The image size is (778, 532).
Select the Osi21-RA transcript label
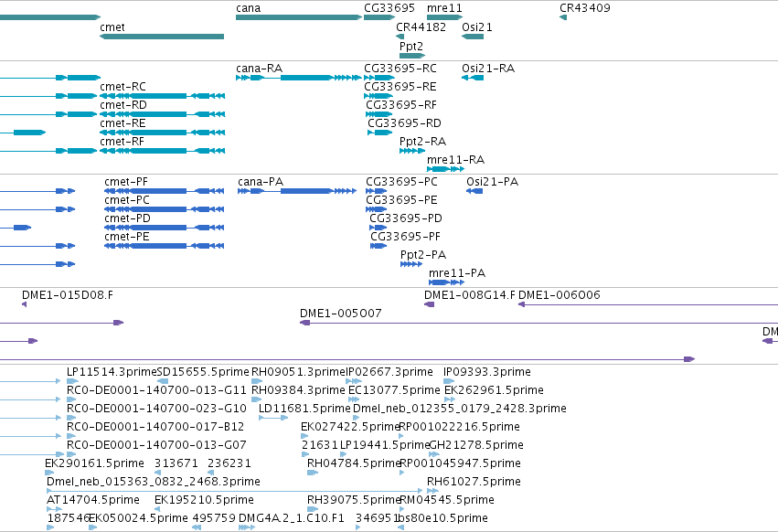(x=488, y=69)
